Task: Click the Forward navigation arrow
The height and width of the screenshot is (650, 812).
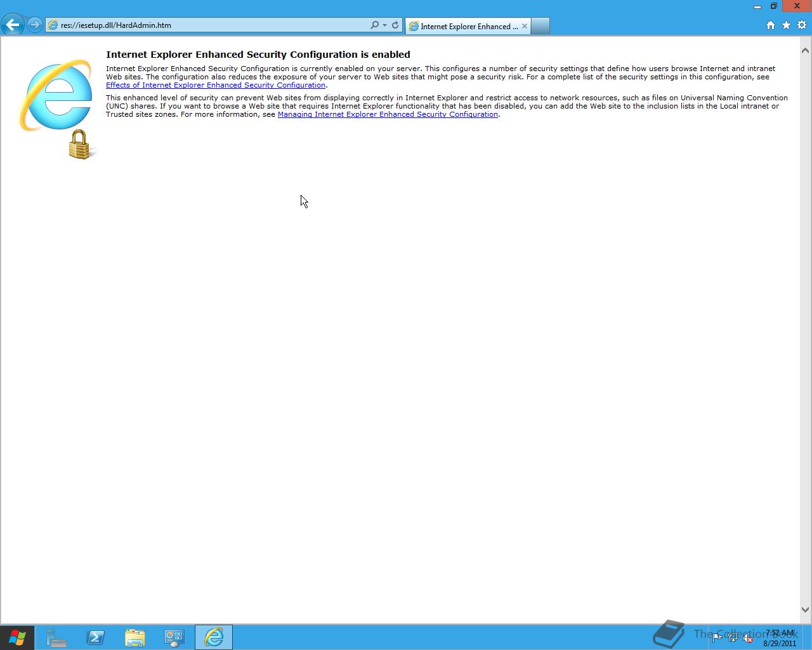Action: click(x=35, y=25)
